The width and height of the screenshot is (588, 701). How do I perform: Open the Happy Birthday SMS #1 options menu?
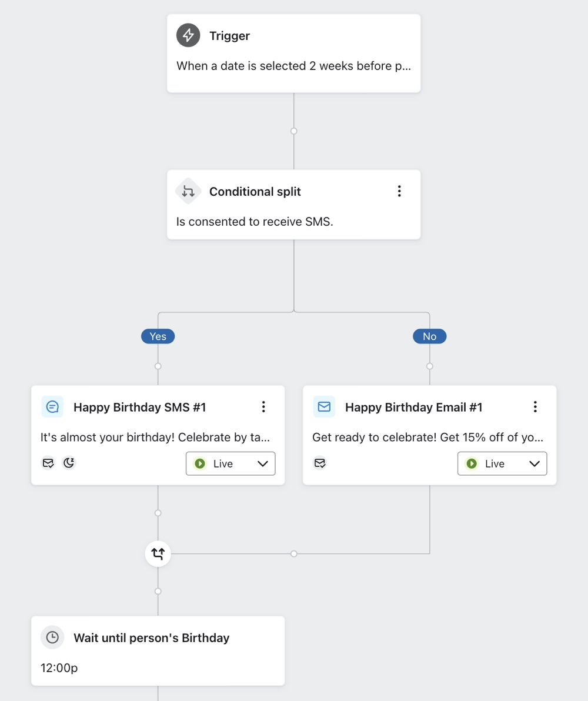click(x=263, y=406)
